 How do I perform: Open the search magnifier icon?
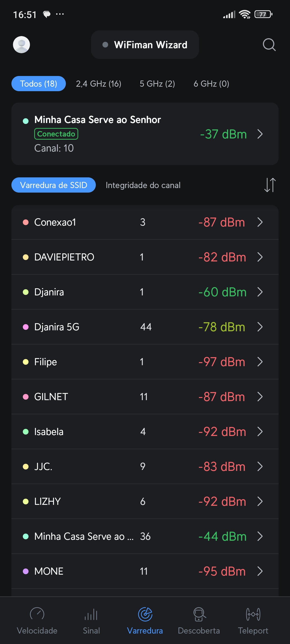tap(269, 45)
